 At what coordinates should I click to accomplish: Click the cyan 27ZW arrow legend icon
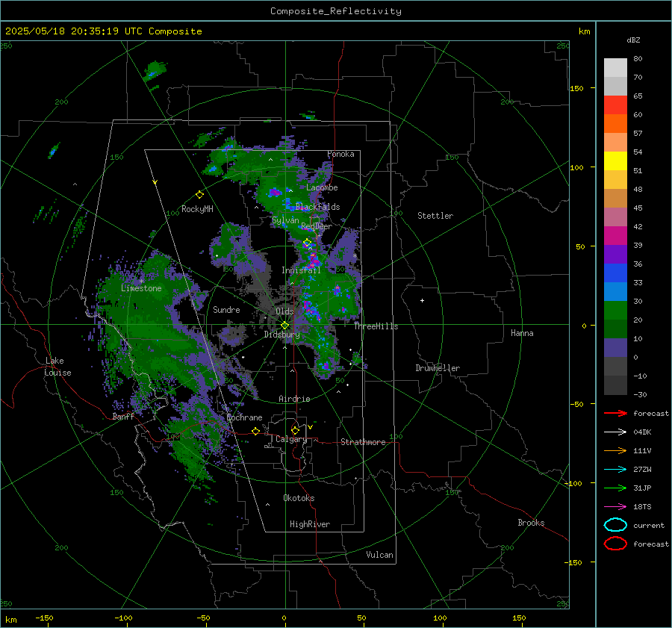click(x=615, y=470)
